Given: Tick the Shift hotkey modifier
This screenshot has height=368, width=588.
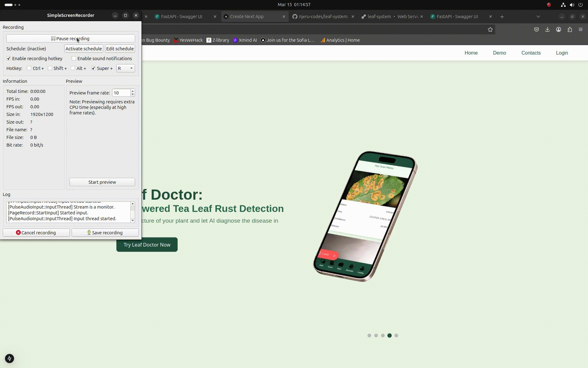Looking at the screenshot, I should [50, 68].
